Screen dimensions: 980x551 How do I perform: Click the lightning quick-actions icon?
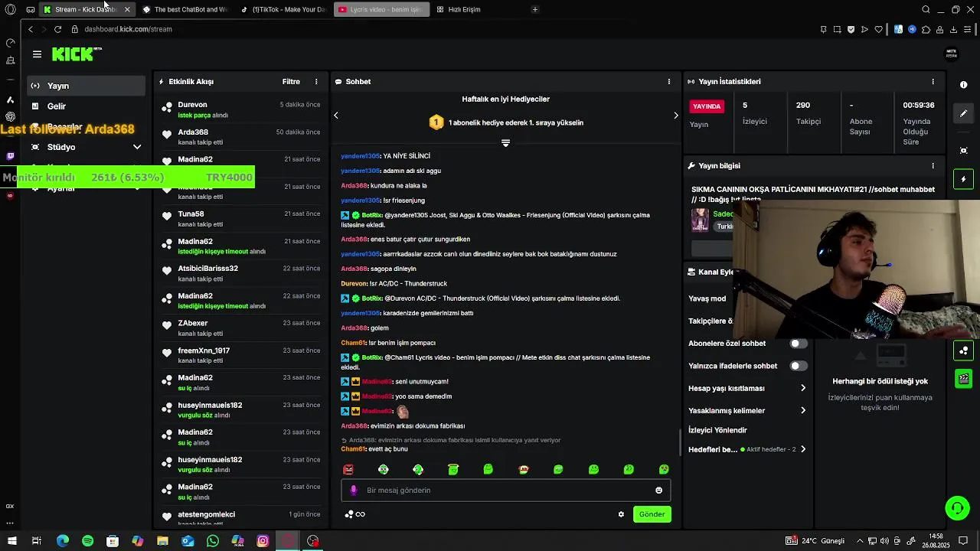964,179
